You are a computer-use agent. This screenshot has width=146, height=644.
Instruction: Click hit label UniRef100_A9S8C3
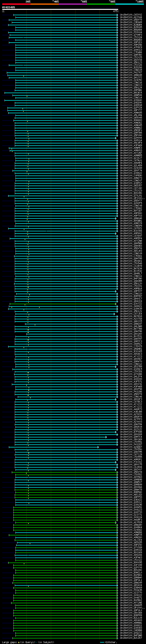[131, 354]
